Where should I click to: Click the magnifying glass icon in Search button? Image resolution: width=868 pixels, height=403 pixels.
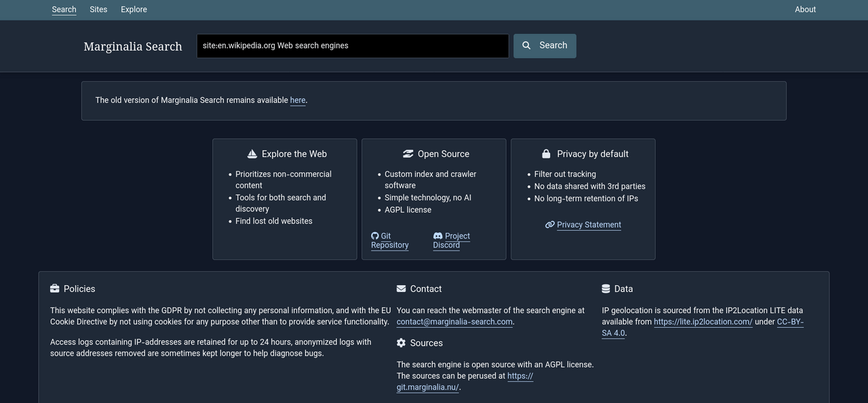(x=526, y=45)
